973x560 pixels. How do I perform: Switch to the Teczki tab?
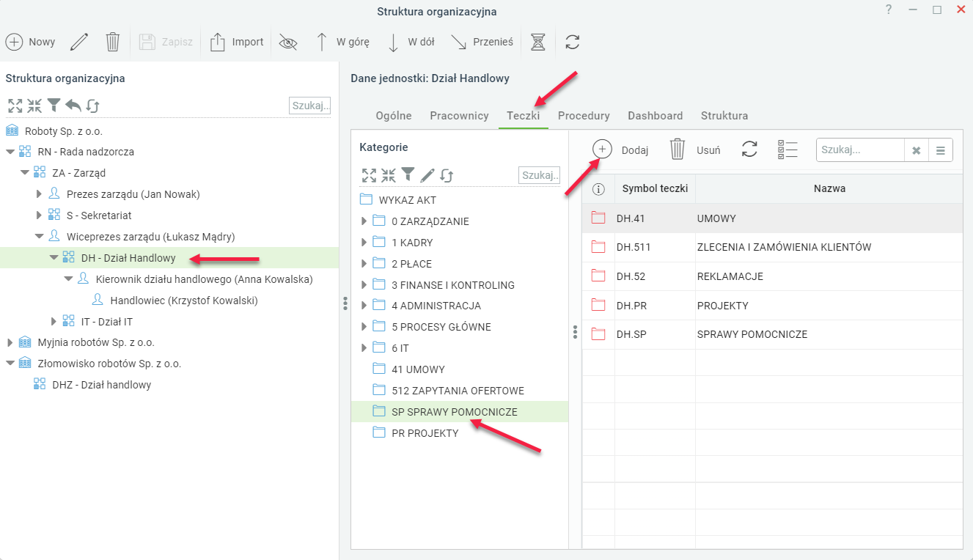coord(524,116)
